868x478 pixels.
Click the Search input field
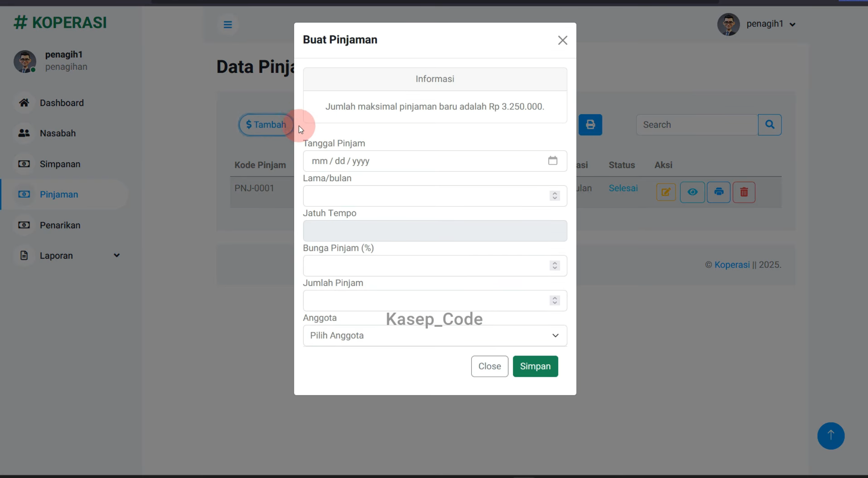697,125
